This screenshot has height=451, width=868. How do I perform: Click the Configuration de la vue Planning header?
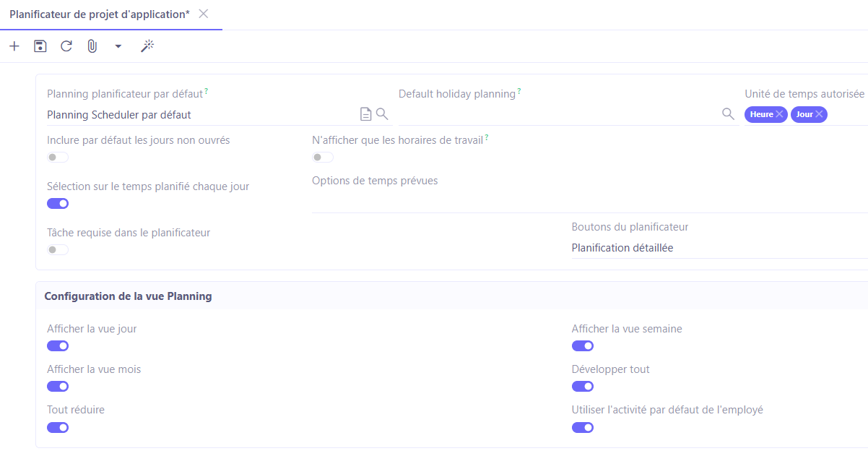click(128, 296)
